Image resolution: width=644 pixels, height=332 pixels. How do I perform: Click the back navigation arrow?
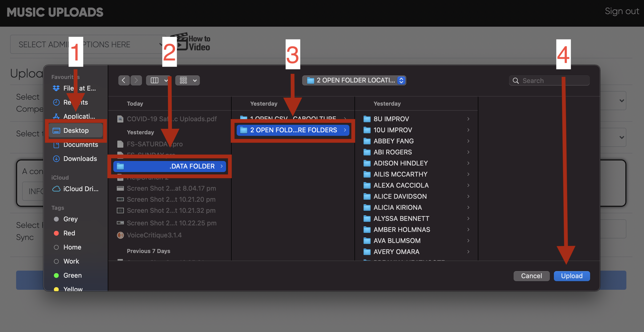(x=124, y=80)
